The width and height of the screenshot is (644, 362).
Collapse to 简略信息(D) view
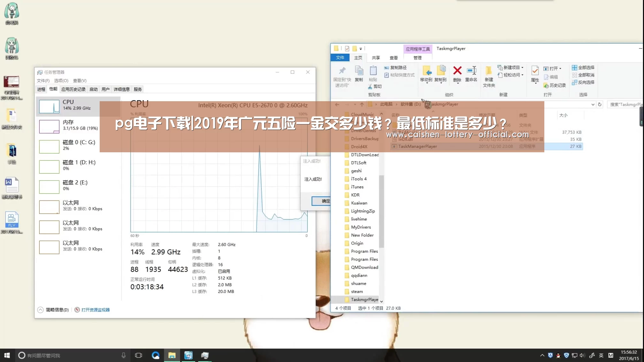[53, 310]
